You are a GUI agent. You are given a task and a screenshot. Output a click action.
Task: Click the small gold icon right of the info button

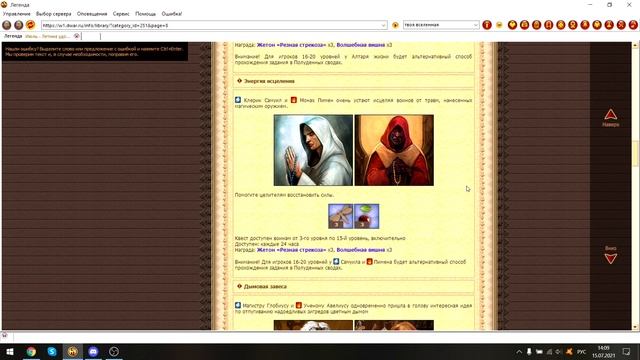(499, 25)
